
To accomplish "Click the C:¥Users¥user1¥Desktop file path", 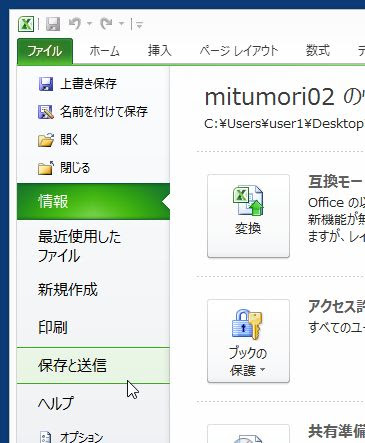I will point(284,124).
